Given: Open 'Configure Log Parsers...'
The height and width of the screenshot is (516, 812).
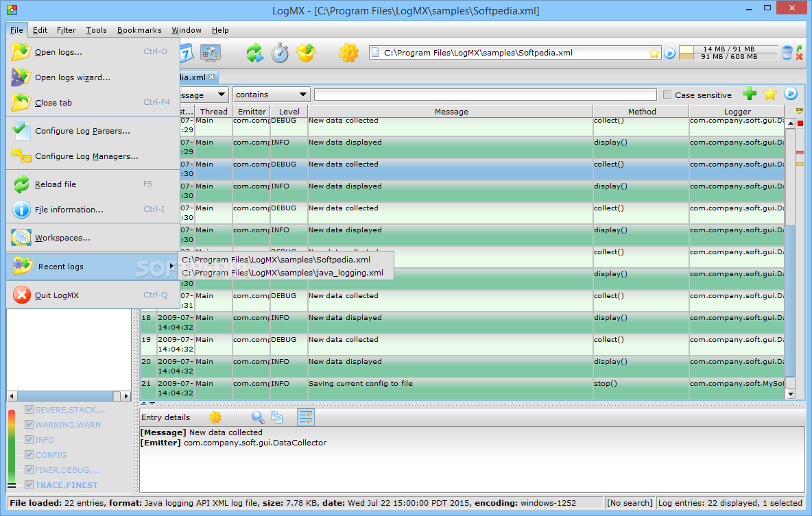Looking at the screenshot, I should (93, 130).
